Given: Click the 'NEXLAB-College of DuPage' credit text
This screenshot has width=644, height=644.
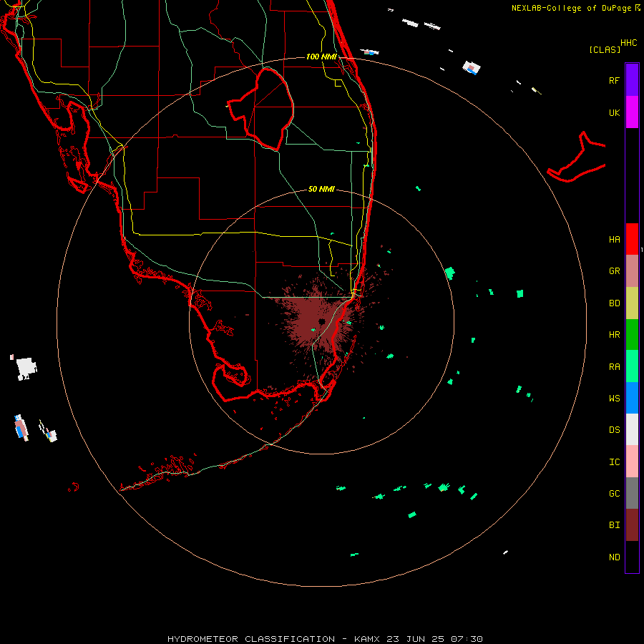Looking at the screenshot, I should (571, 8).
